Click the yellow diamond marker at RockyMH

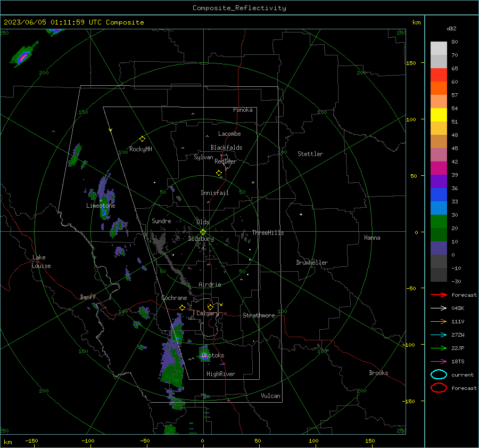tap(142, 139)
